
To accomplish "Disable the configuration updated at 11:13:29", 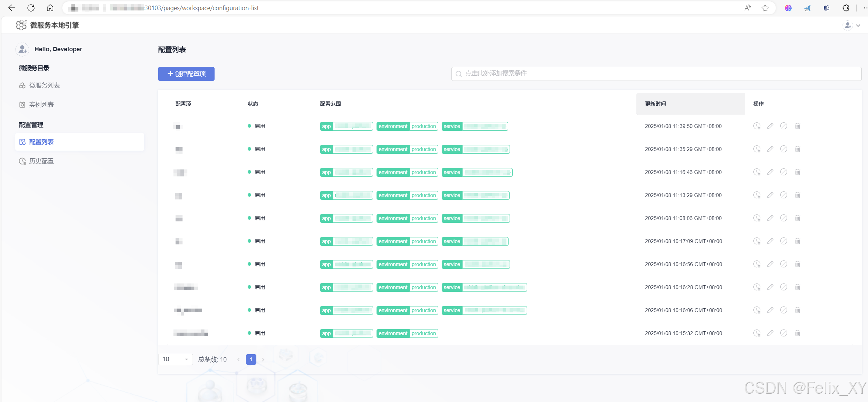I will [x=784, y=195].
